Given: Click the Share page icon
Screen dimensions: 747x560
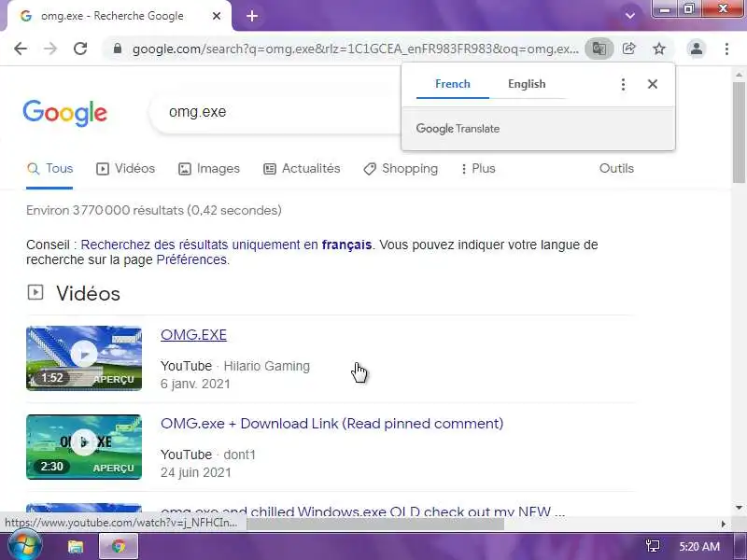Looking at the screenshot, I should tap(628, 49).
